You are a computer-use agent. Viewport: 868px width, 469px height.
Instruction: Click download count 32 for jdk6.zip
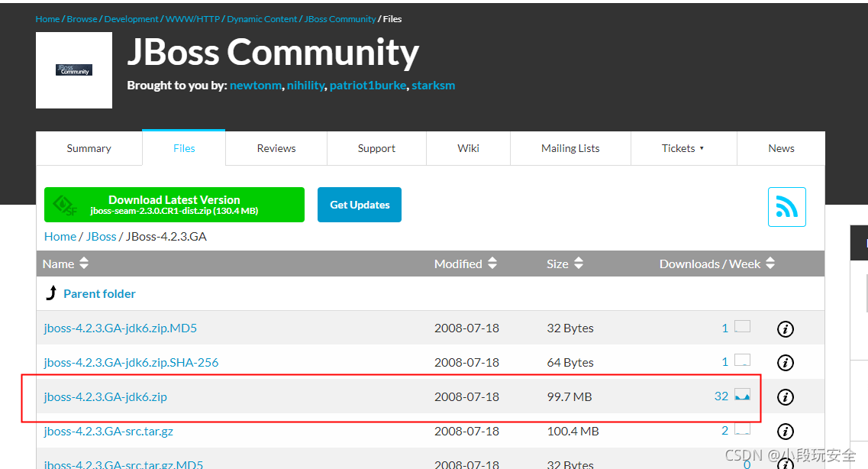tap(721, 396)
